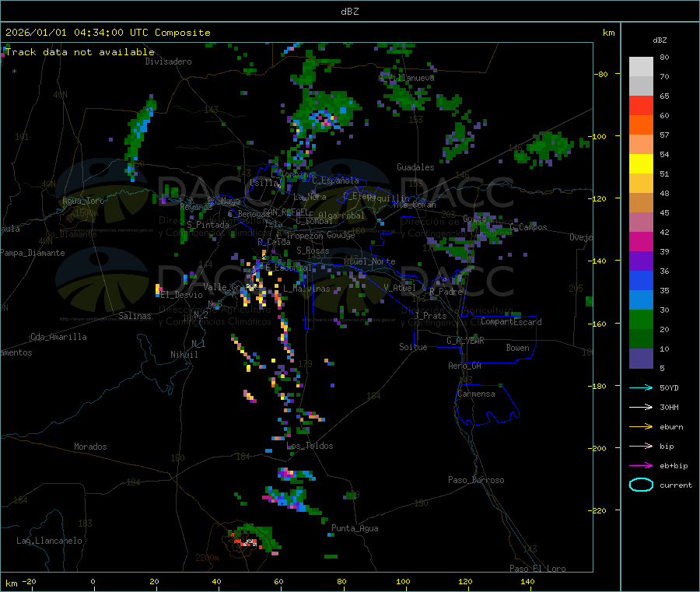Select the bright green 20-30 dBZ swatch

pos(641,319)
